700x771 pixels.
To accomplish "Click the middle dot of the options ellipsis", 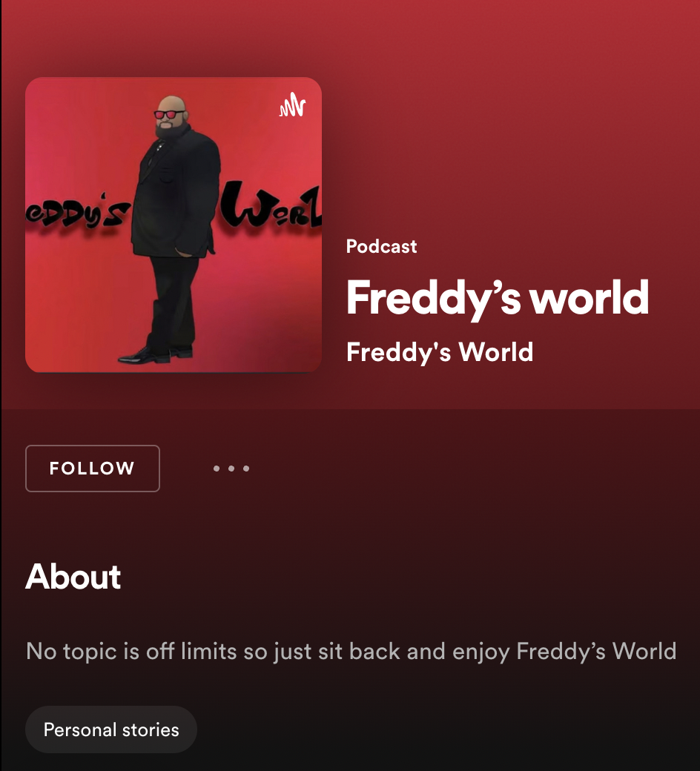I will (231, 469).
